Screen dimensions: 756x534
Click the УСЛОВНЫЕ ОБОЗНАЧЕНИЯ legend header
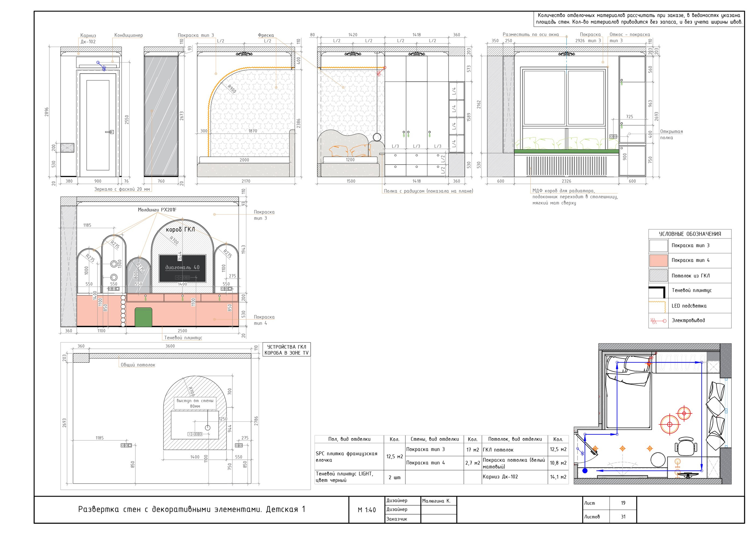pyautogui.click(x=690, y=234)
